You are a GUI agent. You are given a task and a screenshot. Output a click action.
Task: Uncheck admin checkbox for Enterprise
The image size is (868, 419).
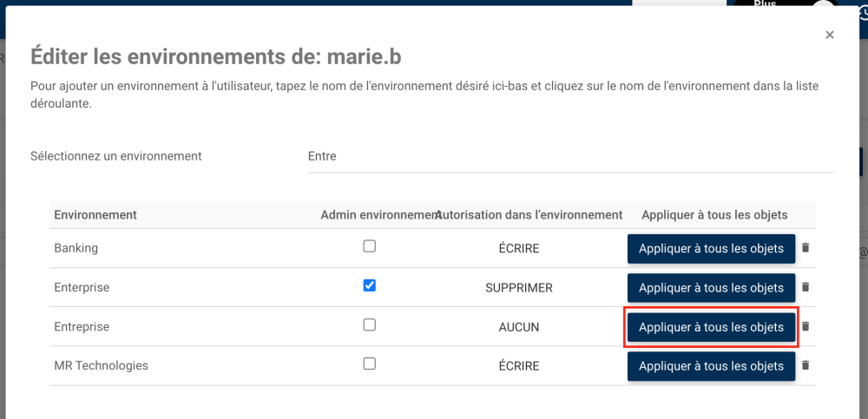[370, 285]
